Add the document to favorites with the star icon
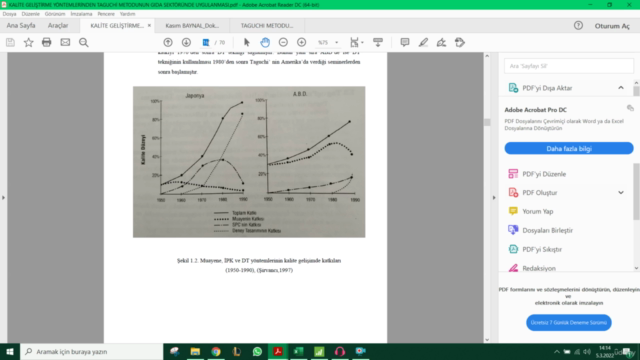Image resolution: width=640 pixels, height=360 pixels. pos(29,42)
